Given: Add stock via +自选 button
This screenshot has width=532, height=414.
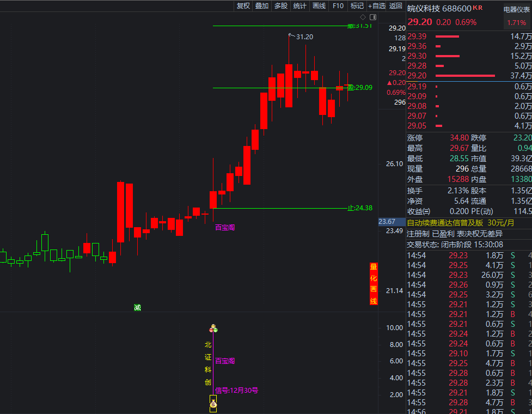Looking at the screenshot, I should pyautogui.click(x=377, y=6).
